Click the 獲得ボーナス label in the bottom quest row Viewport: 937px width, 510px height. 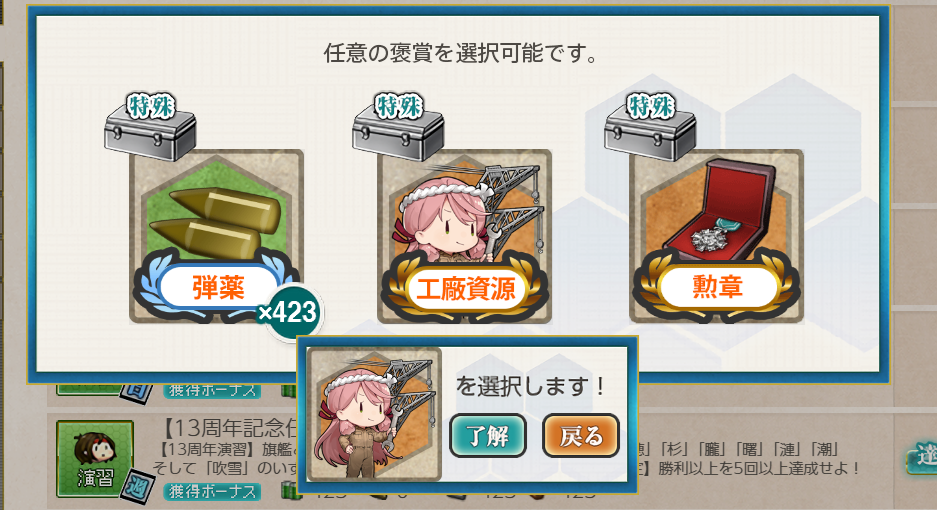click(x=212, y=491)
